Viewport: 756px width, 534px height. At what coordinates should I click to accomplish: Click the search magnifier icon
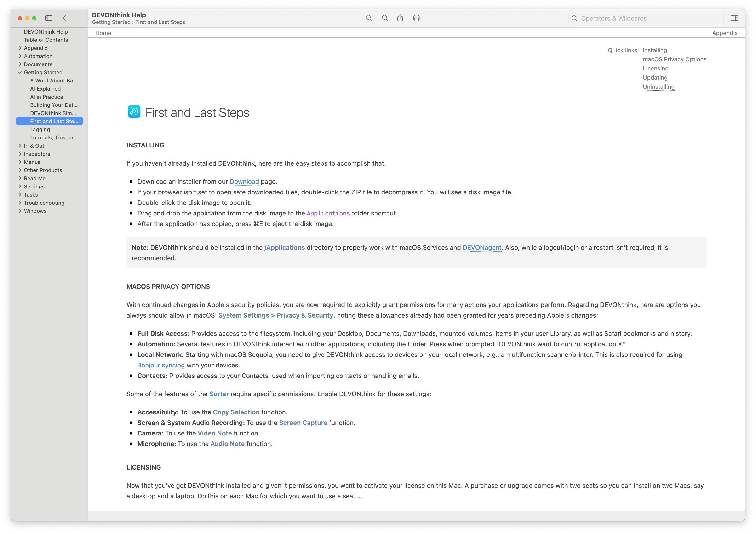tap(574, 18)
